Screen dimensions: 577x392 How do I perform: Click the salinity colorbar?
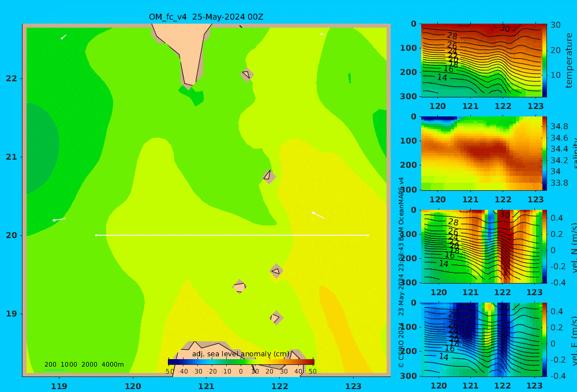(x=544, y=153)
